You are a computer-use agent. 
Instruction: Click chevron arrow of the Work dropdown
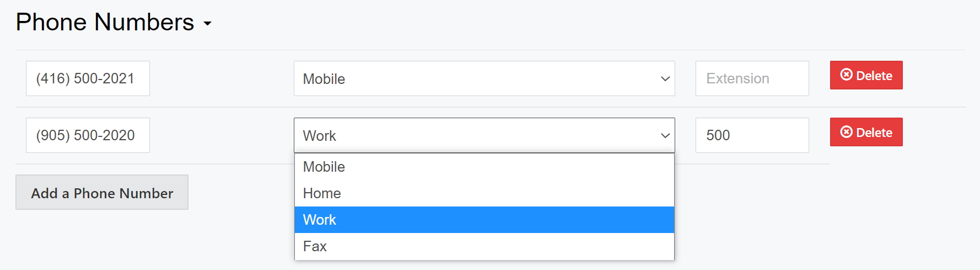click(x=665, y=136)
